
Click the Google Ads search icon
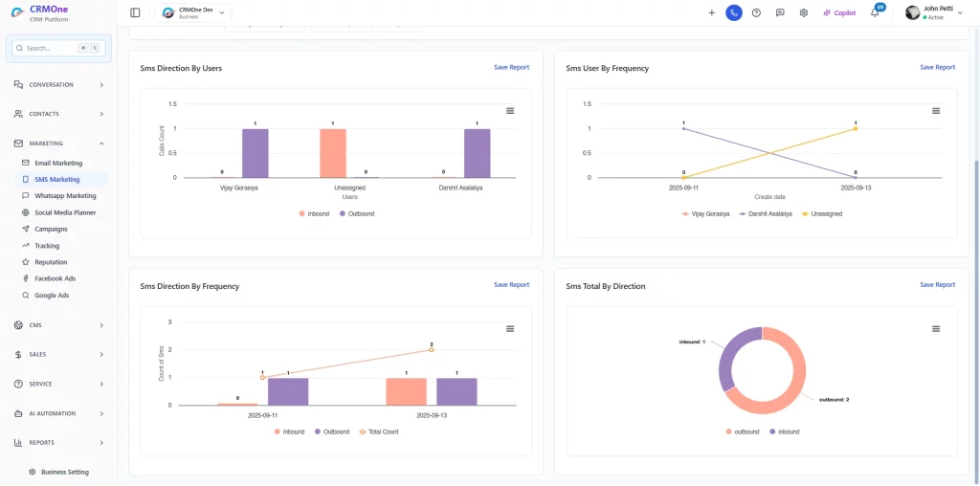(x=26, y=296)
